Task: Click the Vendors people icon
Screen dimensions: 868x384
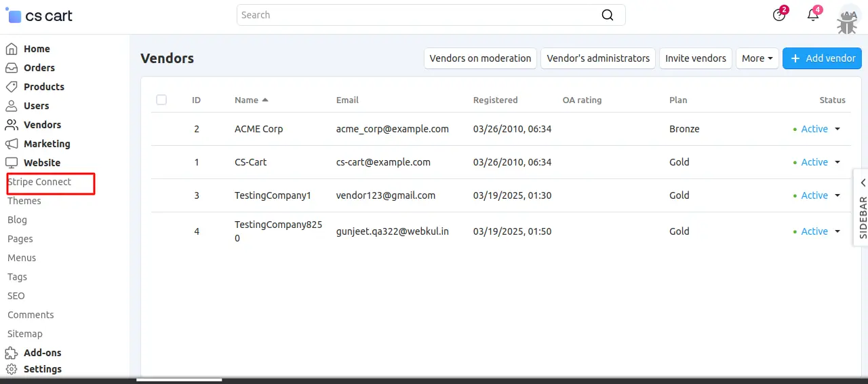Action: pyautogui.click(x=12, y=125)
